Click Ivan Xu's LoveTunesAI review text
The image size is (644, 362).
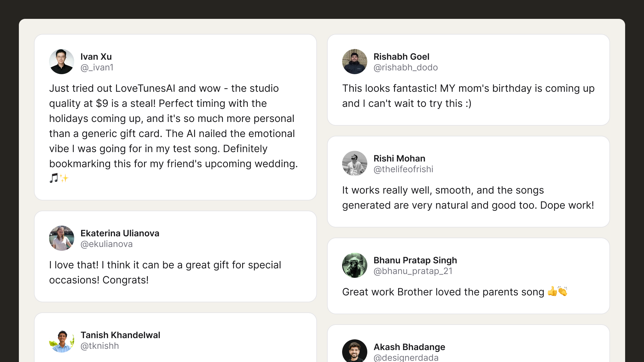click(x=173, y=126)
